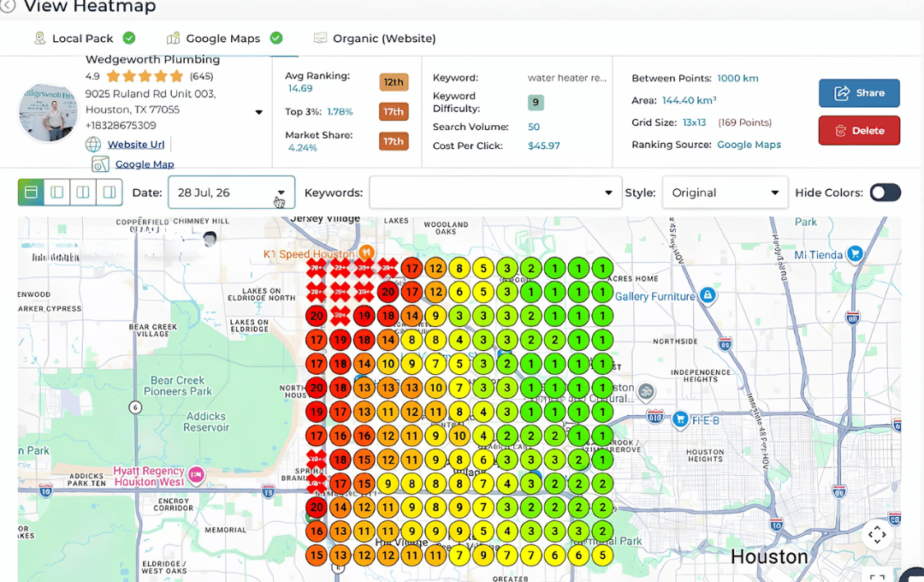Click the globe icon beside Website Url
The width and height of the screenshot is (924, 582).
tap(93, 145)
